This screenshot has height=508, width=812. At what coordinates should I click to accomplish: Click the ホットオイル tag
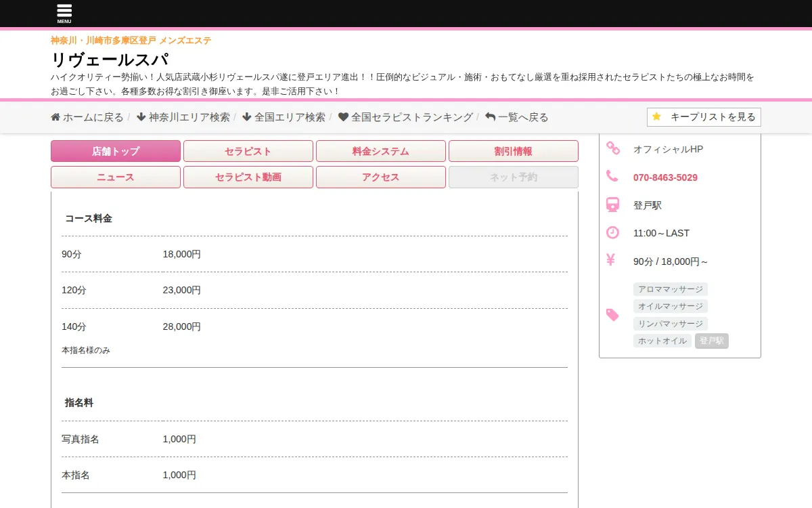coord(662,341)
